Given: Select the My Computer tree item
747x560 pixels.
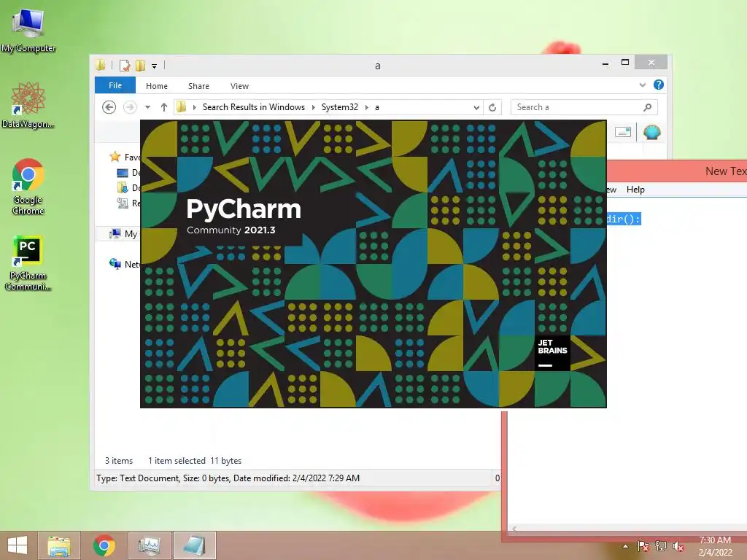Looking at the screenshot, I should tap(124, 234).
